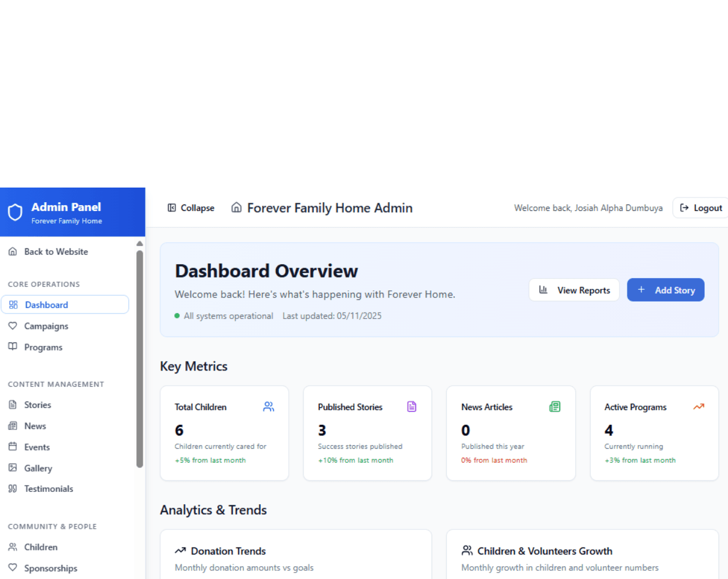Select the Total Children metric card
This screenshot has width=728, height=579.
pos(225,433)
